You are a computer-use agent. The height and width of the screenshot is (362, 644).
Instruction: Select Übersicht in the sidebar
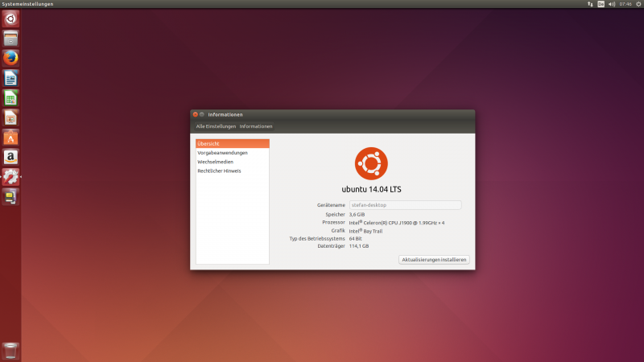pyautogui.click(x=233, y=144)
